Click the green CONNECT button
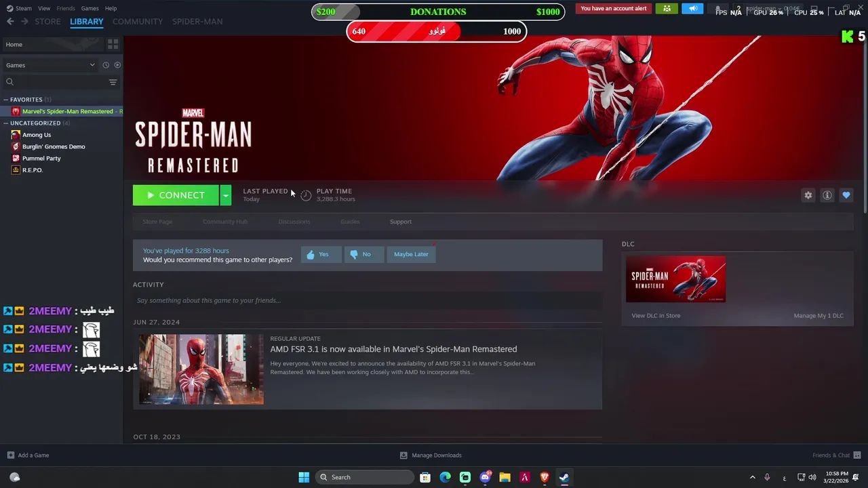The image size is (868, 488). point(176,195)
